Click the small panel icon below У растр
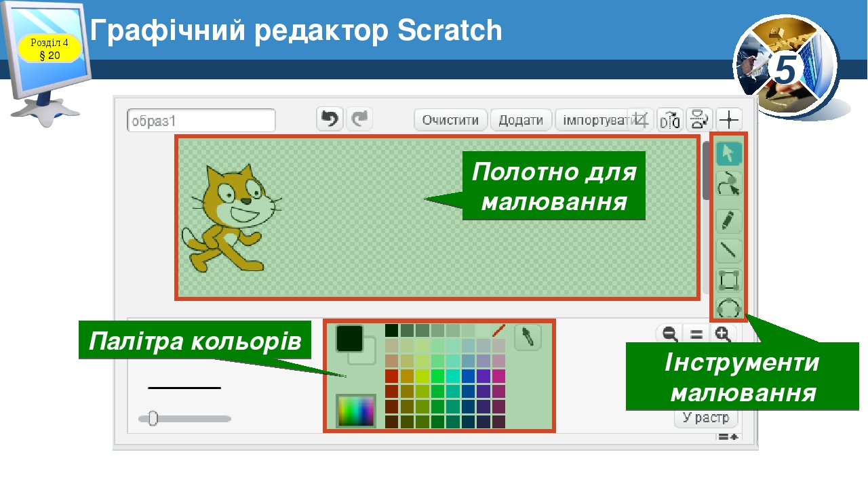 pos(728,437)
